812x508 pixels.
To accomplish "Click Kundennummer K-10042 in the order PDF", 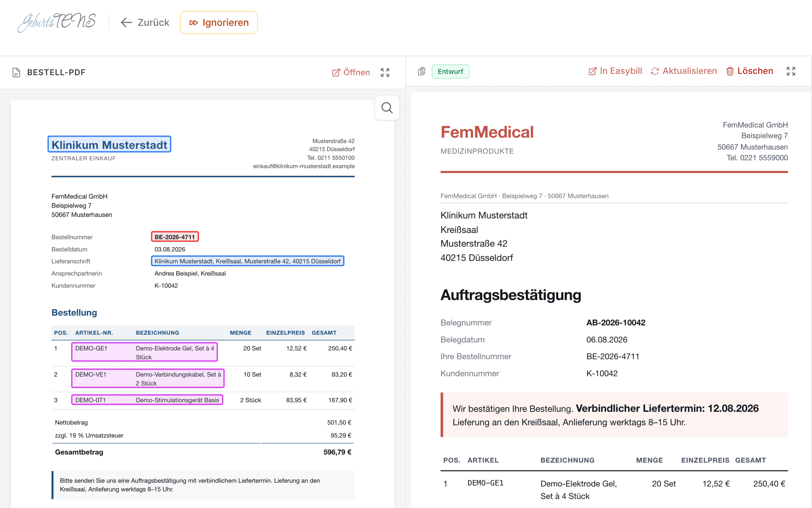I will point(166,285).
